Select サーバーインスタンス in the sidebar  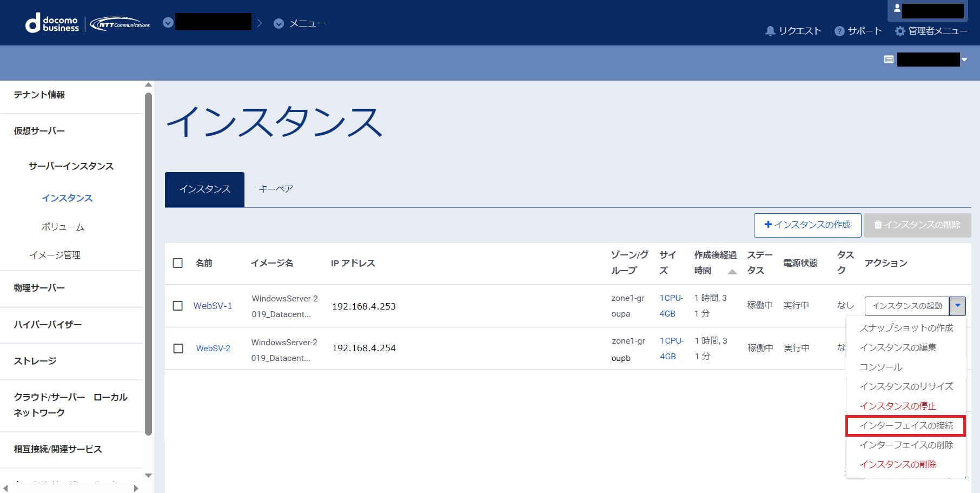coord(71,166)
